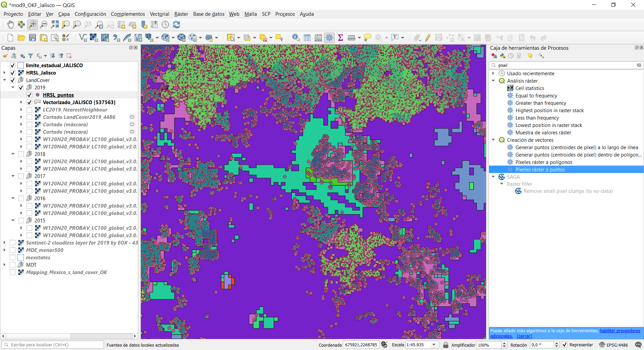Screen dimensions: 644x350
Task: Enable the MDE_menor500 layer
Action: tap(13, 250)
